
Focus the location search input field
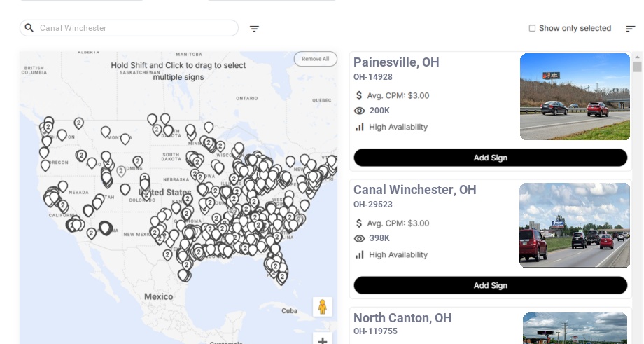[x=136, y=28]
